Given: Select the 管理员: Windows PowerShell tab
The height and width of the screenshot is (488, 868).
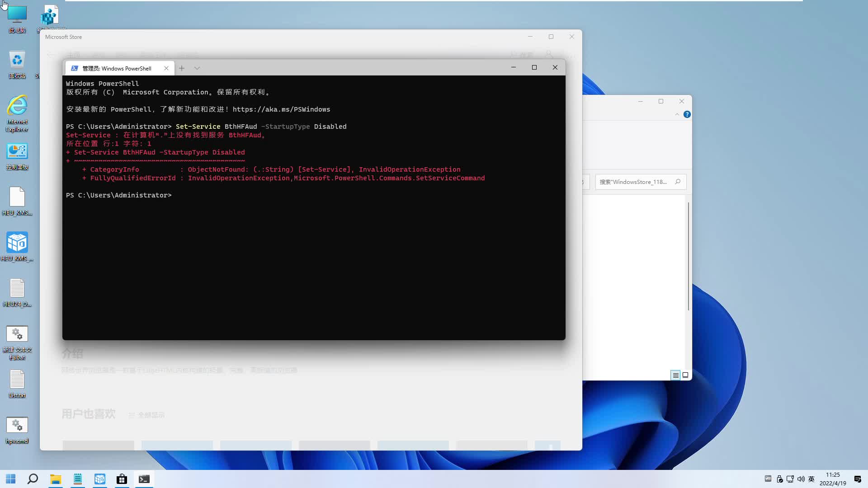Looking at the screenshot, I should (x=117, y=68).
